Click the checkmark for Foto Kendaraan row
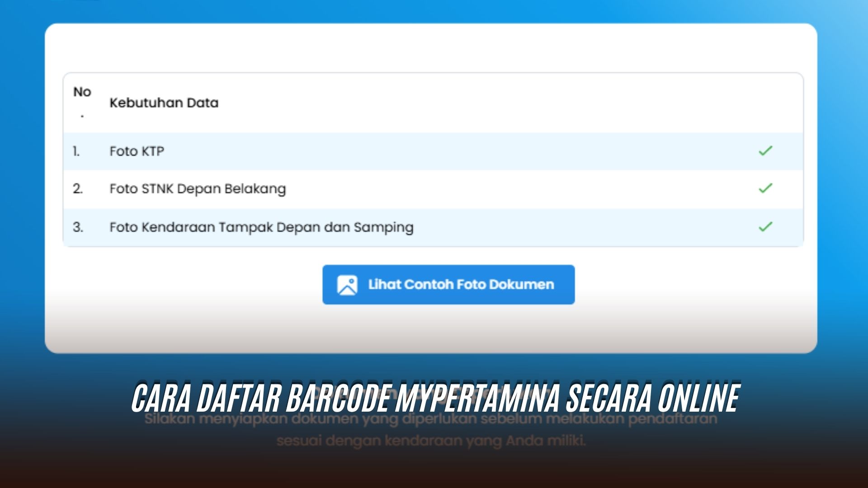Viewport: 868px width, 488px height. point(765,227)
